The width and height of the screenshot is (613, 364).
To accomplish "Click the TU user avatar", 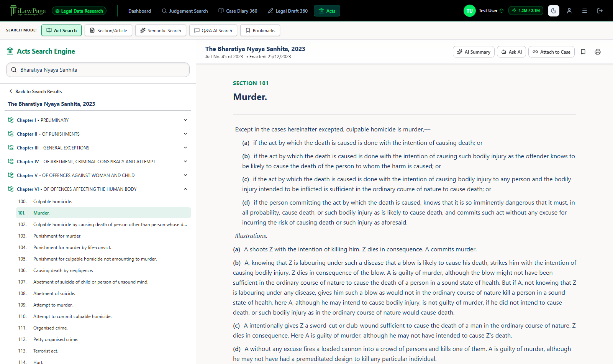I will pos(470,11).
